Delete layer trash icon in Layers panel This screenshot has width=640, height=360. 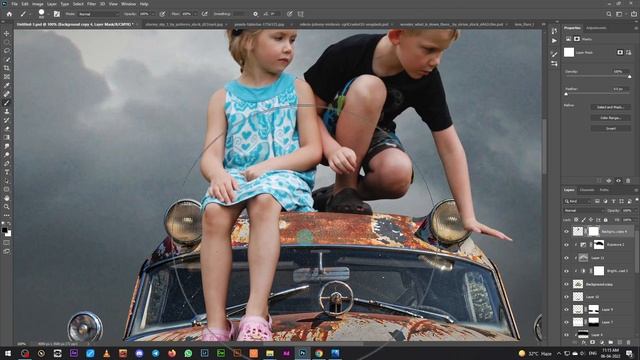pos(629,342)
